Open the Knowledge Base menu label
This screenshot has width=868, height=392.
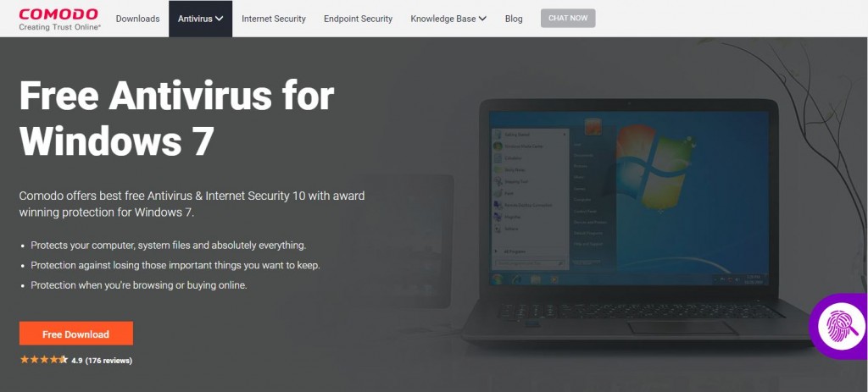click(442, 19)
